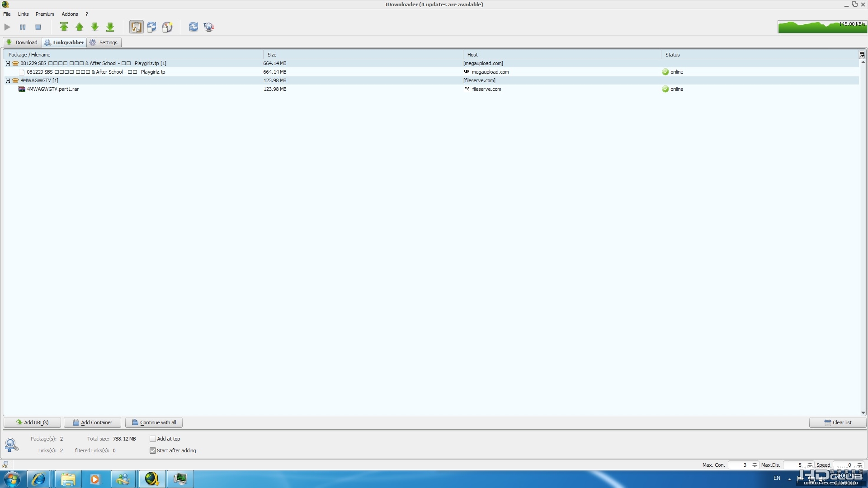
Task: Click the move to bottom arrow icon
Action: (x=110, y=27)
